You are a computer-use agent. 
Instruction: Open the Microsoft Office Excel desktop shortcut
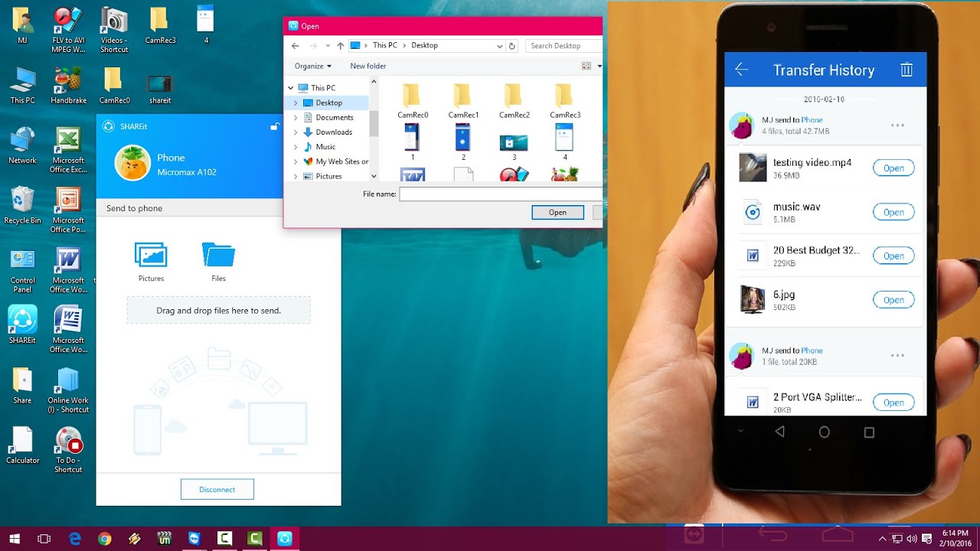[x=68, y=150]
